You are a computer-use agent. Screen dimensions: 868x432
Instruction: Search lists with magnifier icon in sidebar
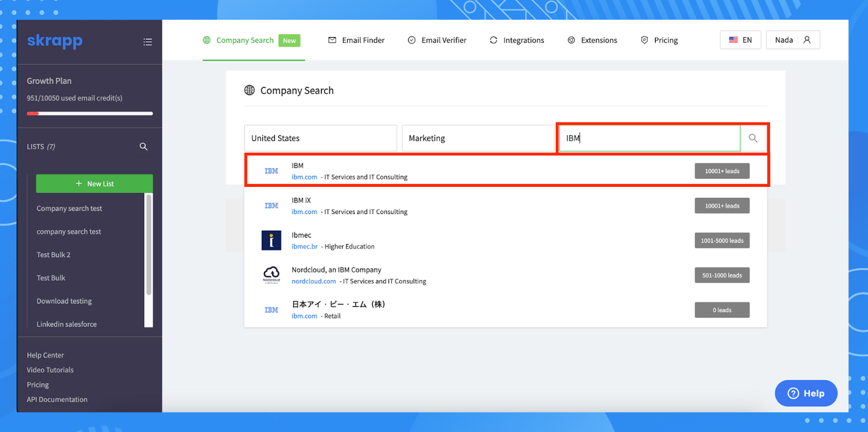[144, 147]
